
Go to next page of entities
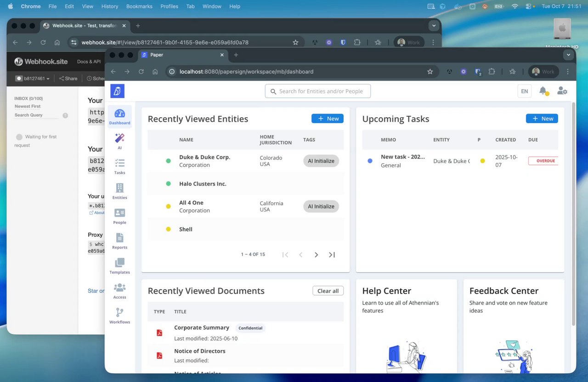click(x=316, y=255)
